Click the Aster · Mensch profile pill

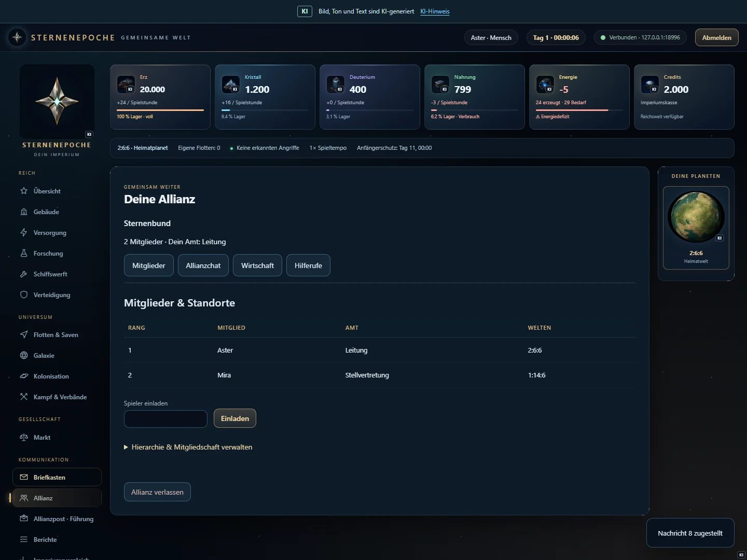[491, 37]
